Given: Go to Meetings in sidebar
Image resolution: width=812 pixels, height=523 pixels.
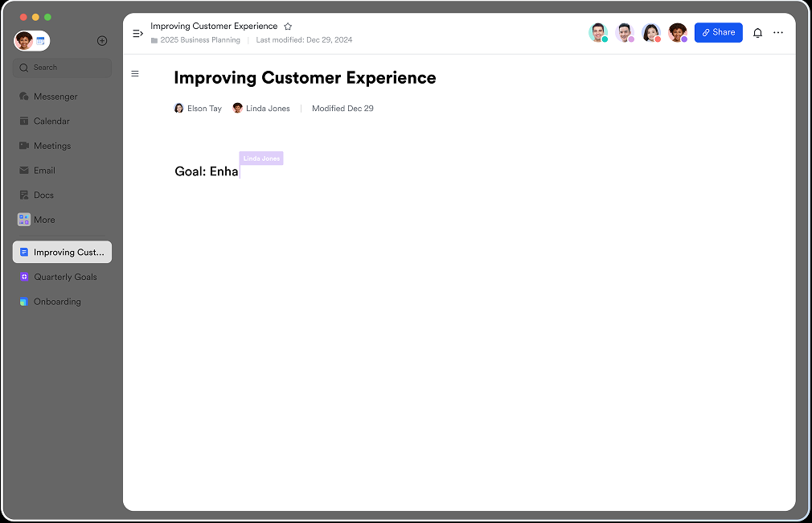Looking at the screenshot, I should click(52, 146).
